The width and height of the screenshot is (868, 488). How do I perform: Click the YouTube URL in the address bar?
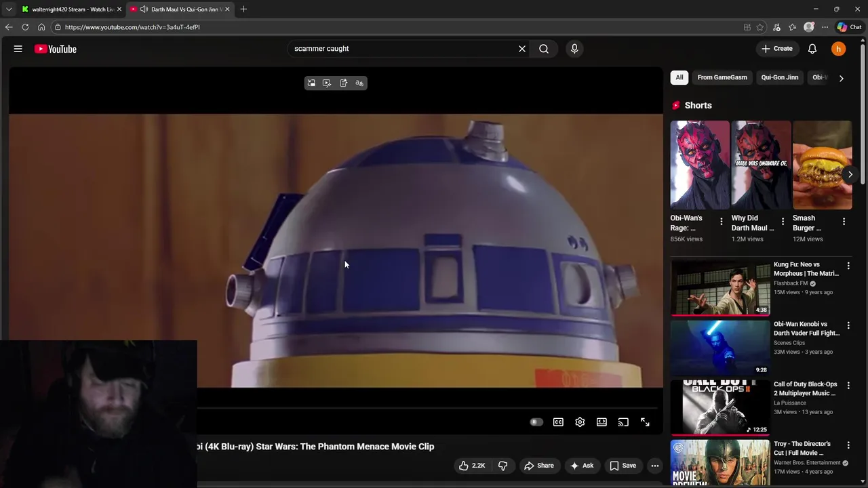click(132, 27)
